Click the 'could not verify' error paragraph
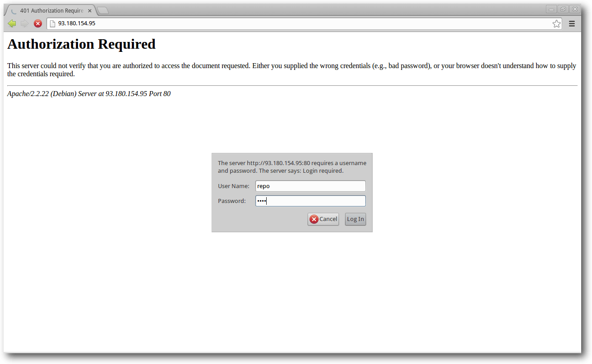 tap(291, 69)
